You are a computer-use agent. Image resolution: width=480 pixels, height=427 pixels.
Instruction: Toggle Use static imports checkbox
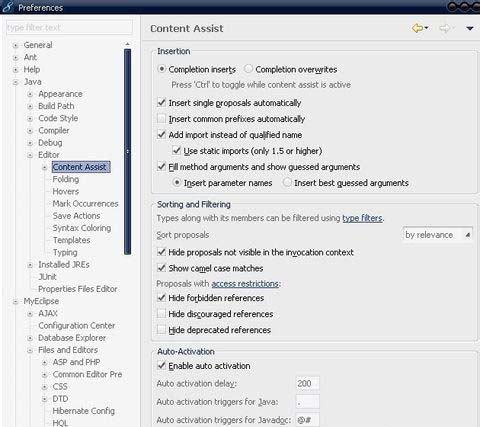(x=177, y=150)
